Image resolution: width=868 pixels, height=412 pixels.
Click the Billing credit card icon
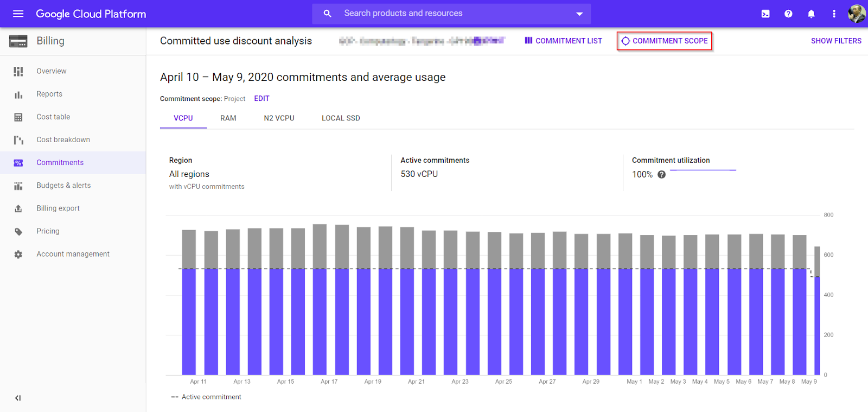point(18,41)
